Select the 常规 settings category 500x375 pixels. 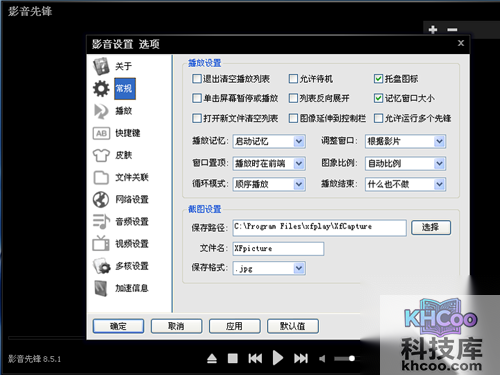(x=125, y=89)
